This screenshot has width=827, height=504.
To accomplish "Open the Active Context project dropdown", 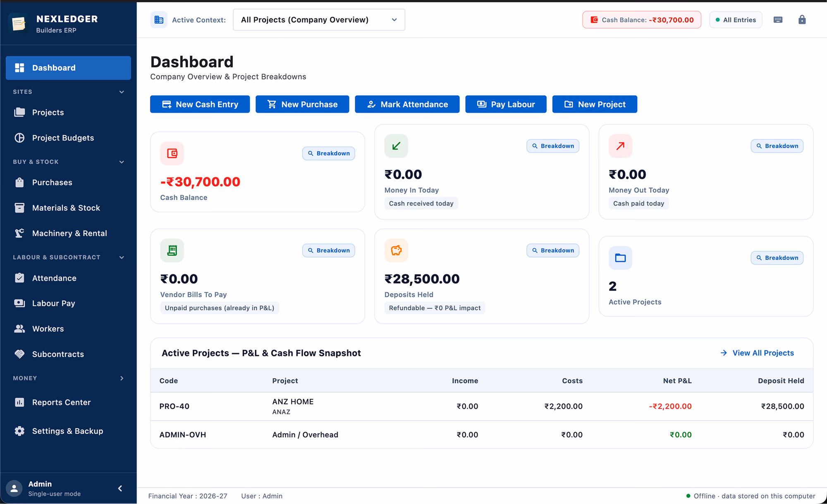I will click(x=319, y=20).
